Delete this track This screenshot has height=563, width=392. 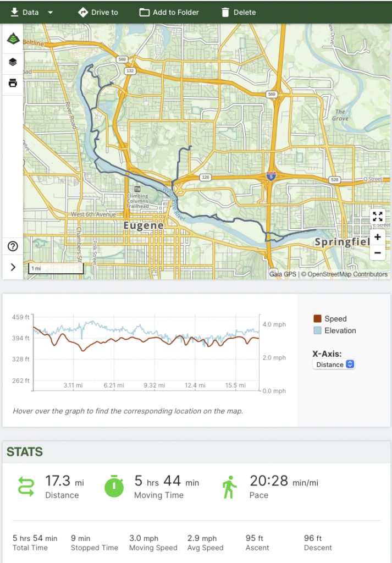[238, 12]
